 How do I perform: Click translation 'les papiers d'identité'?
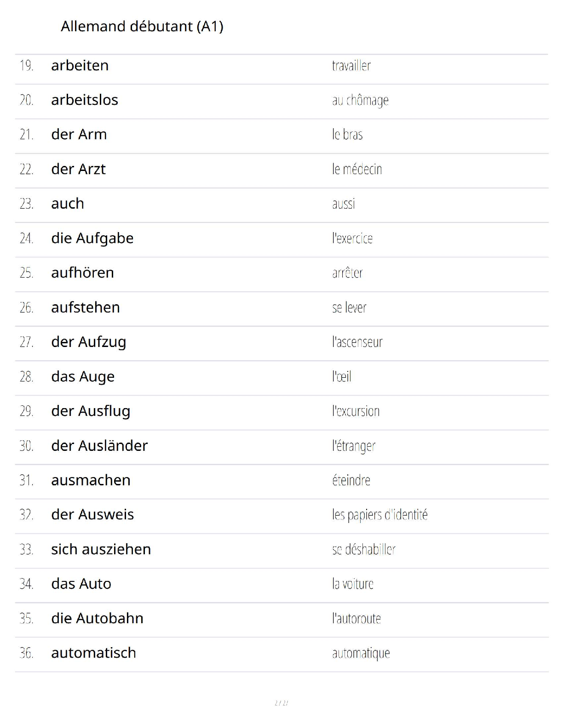[x=380, y=515]
